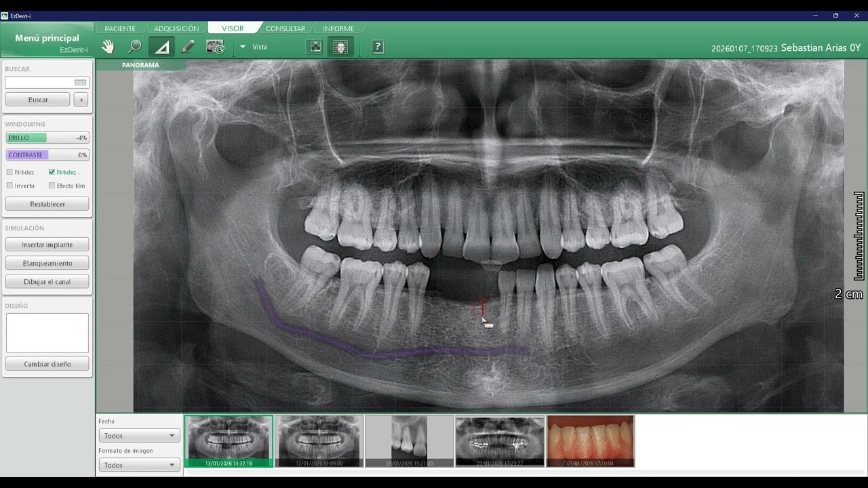
Task: Select panoramic thumbnail dated 07/01/2026 17:23:22
Action: (500, 441)
